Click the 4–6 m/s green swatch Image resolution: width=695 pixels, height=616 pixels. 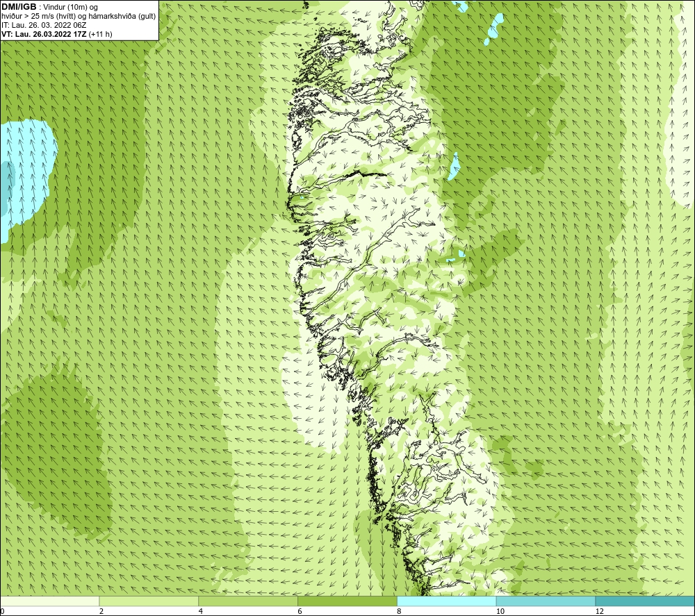click(248, 601)
